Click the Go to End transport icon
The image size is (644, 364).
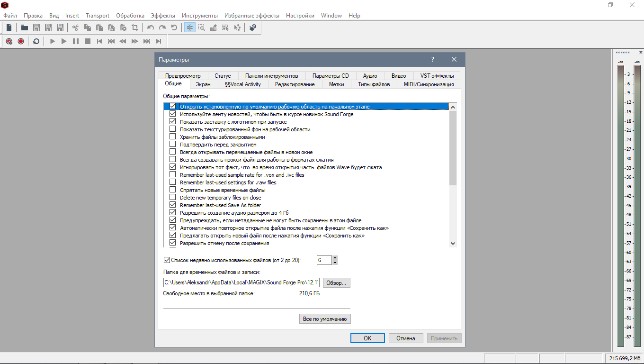click(x=159, y=41)
